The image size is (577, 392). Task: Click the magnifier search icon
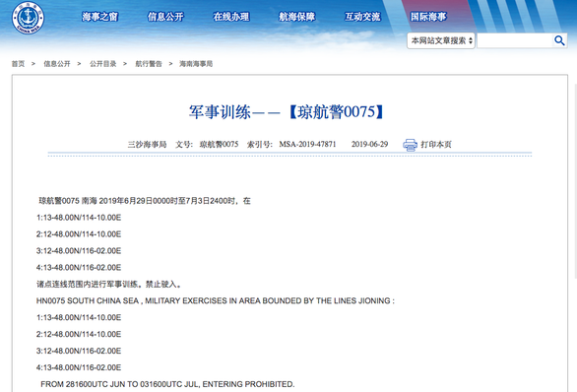click(x=559, y=40)
